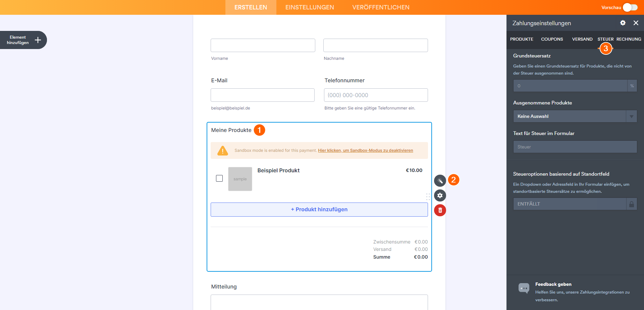
Task: Switch to the ERSTELLEN tab
Action: [x=251, y=7]
